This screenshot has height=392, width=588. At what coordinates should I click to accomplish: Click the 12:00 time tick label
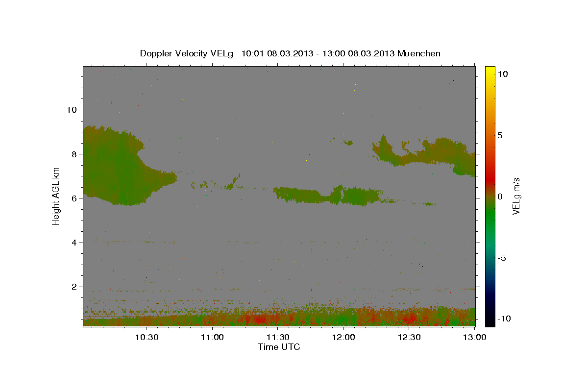pyautogui.click(x=343, y=337)
